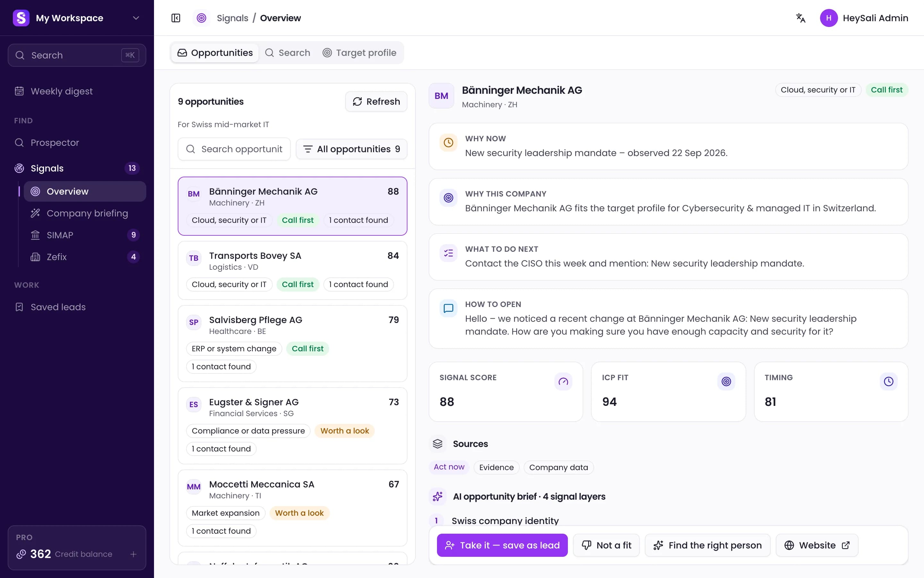
Task: Open Saved leads in sidebar
Action: (x=77, y=307)
